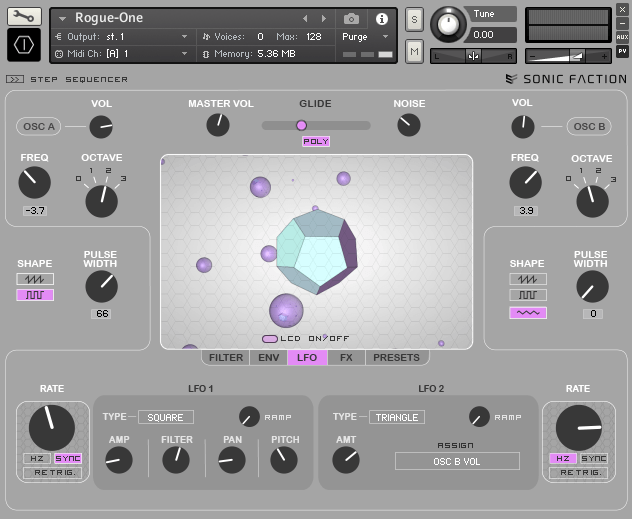Select the square wave shape for OSC B

point(527,296)
